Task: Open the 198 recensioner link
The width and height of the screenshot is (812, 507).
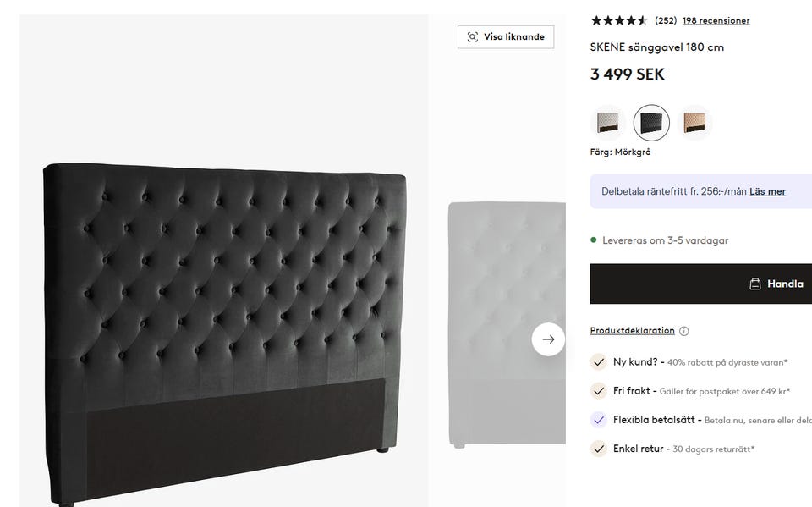Action: 716,20
